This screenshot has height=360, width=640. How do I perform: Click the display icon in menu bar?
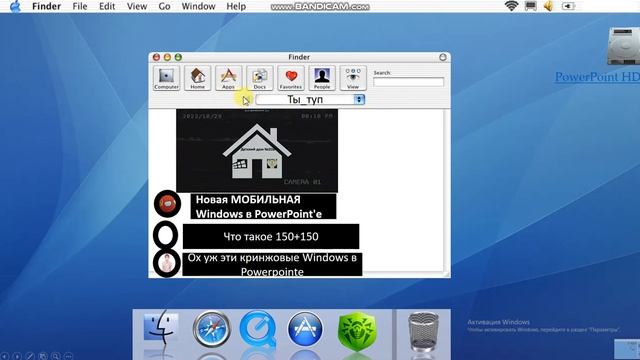pos(531,6)
